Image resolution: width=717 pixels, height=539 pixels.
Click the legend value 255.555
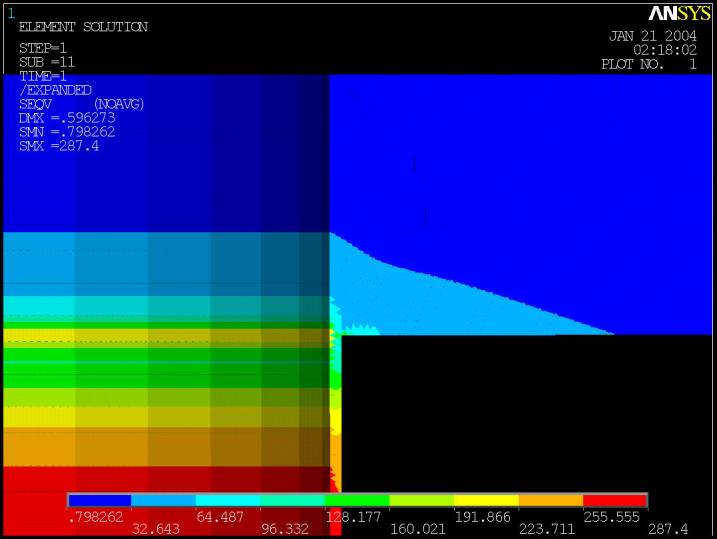tap(611, 517)
